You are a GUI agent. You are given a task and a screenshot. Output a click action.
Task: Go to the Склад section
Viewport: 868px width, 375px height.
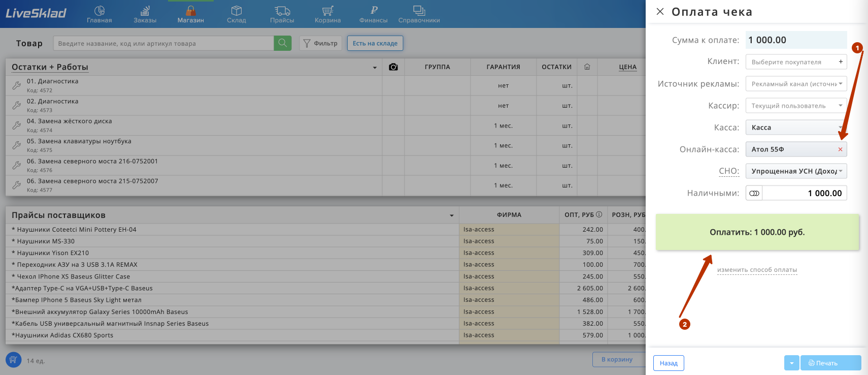click(x=237, y=14)
